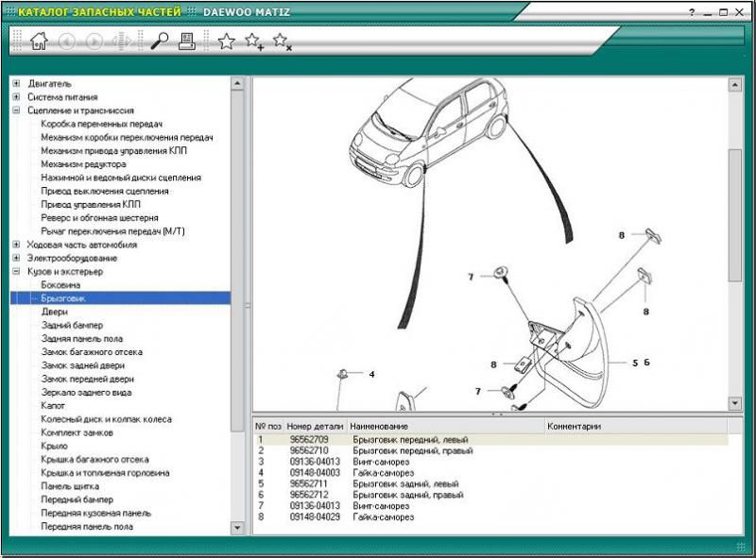Add to favorites with the star-plus icon

[254, 41]
